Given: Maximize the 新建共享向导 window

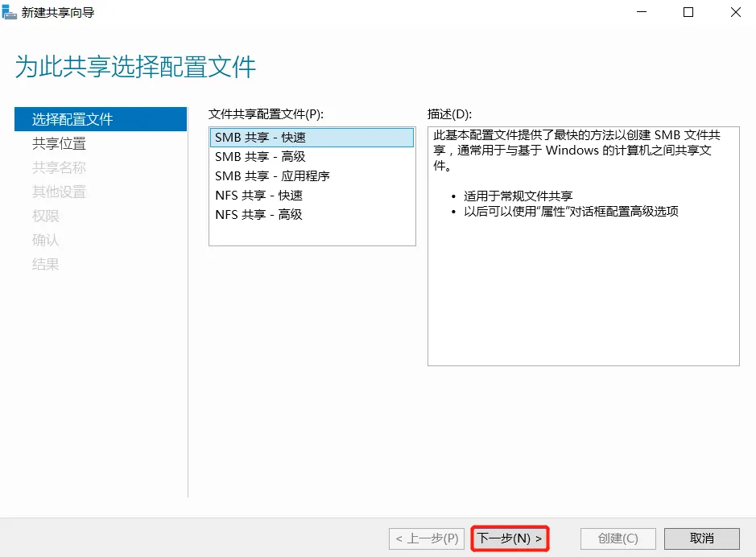Looking at the screenshot, I should click(x=688, y=12).
